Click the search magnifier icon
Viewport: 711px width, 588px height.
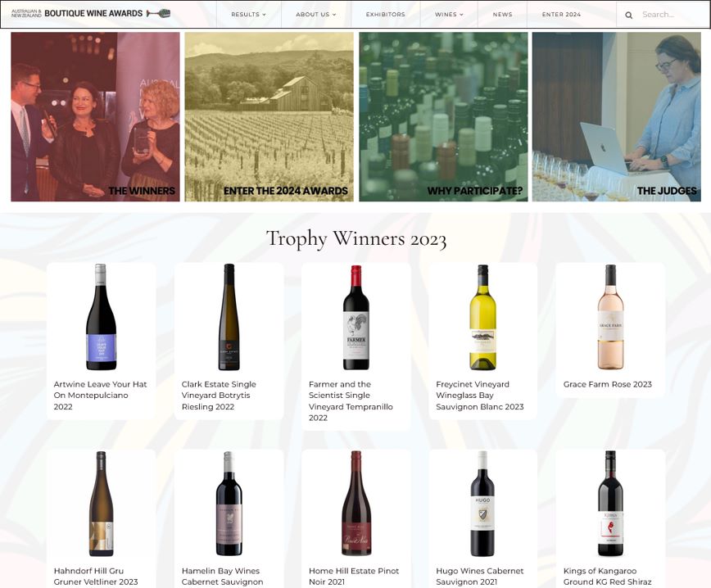628,15
